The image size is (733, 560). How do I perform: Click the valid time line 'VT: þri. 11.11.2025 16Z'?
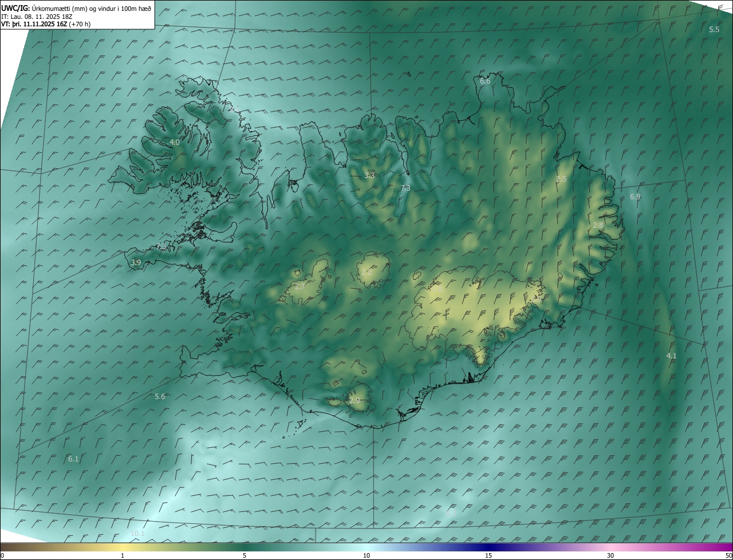click(34, 24)
